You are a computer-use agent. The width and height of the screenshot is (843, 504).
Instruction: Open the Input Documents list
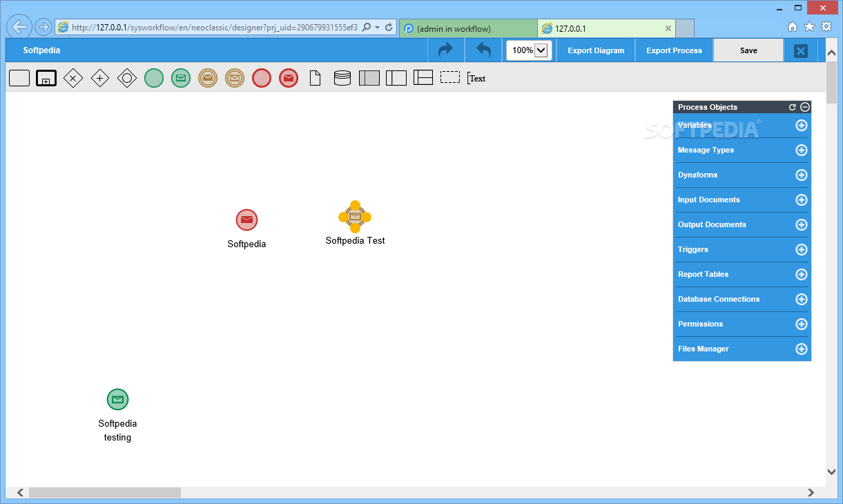click(x=708, y=200)
